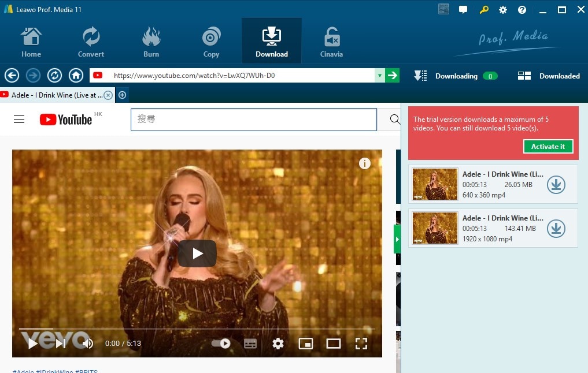Click the #Adele hashtag link
Screen dimensions: 588x373
[x=23, y=371]
